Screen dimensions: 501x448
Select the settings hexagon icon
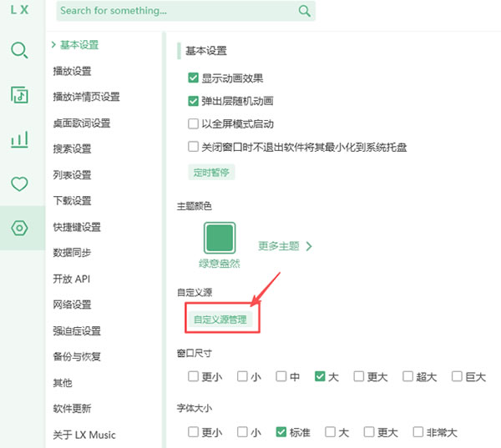[x=19, y=228]
